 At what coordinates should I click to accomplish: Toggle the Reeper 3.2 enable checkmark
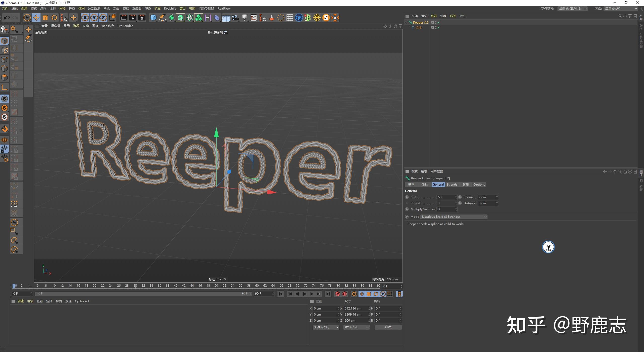tap(438, 23)
